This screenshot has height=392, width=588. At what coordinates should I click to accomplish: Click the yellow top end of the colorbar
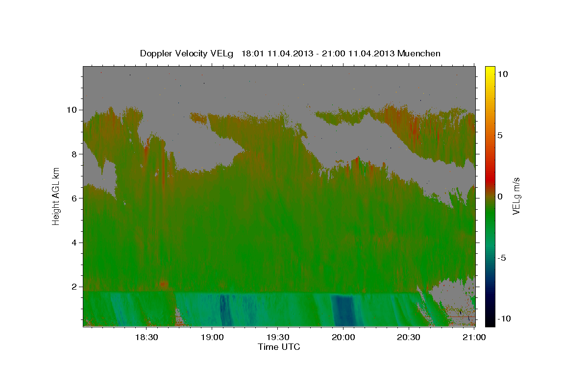click(490, 70)
